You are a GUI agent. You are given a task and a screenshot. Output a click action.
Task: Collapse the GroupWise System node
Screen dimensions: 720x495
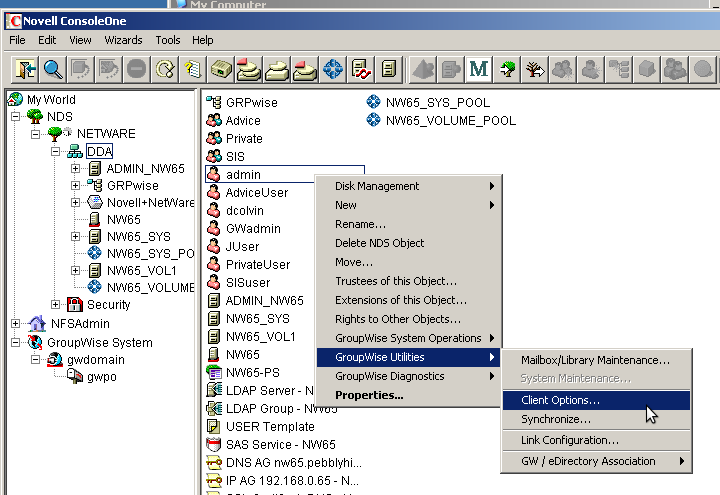[x=16, y=342]
